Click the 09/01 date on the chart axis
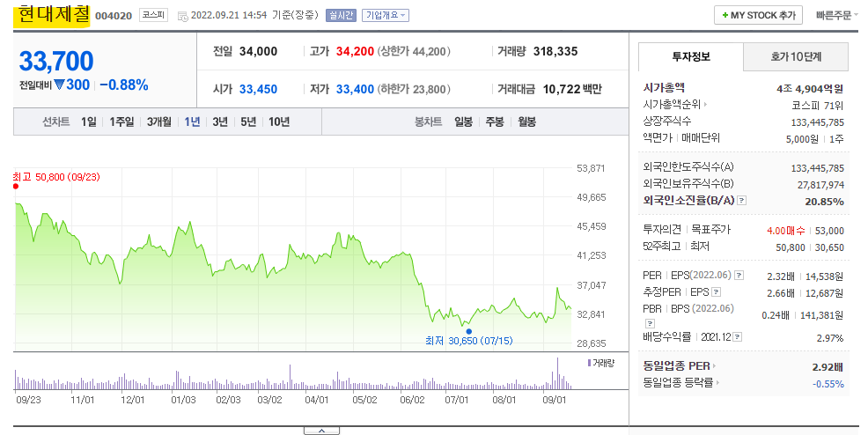Screen dimensions: 868x435 554,400
